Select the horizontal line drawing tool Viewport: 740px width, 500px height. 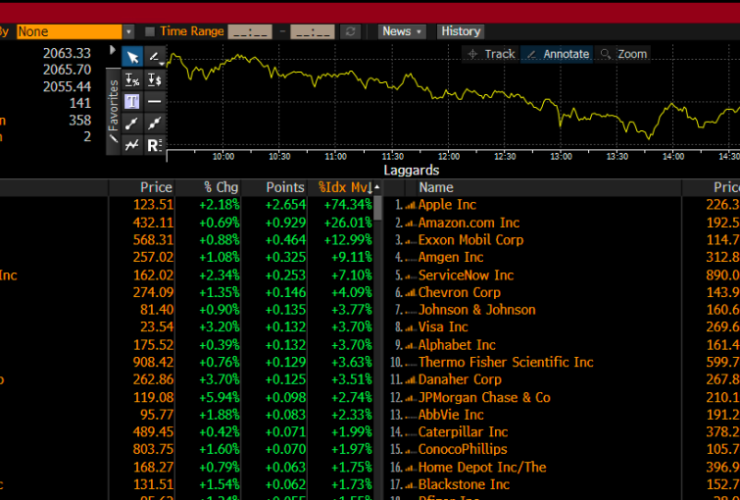[x=154, y=102]
